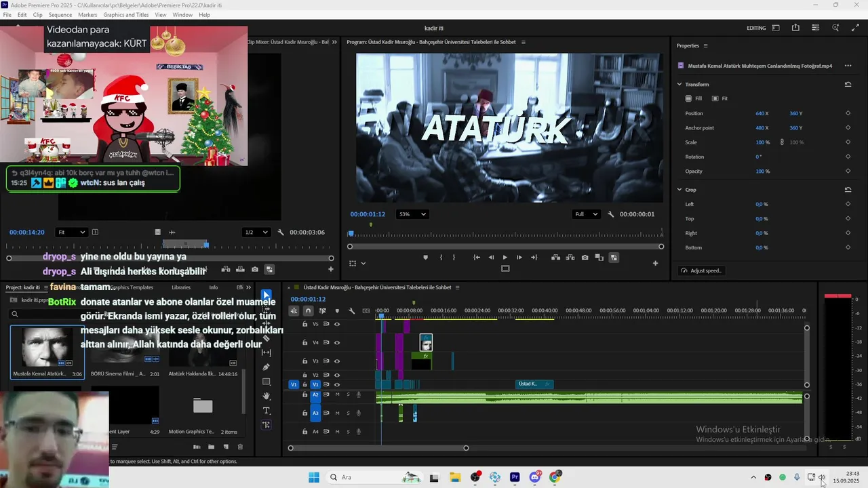
Task: Click the Program Monitor zoom scroll bar
Action: pos(506,247)
